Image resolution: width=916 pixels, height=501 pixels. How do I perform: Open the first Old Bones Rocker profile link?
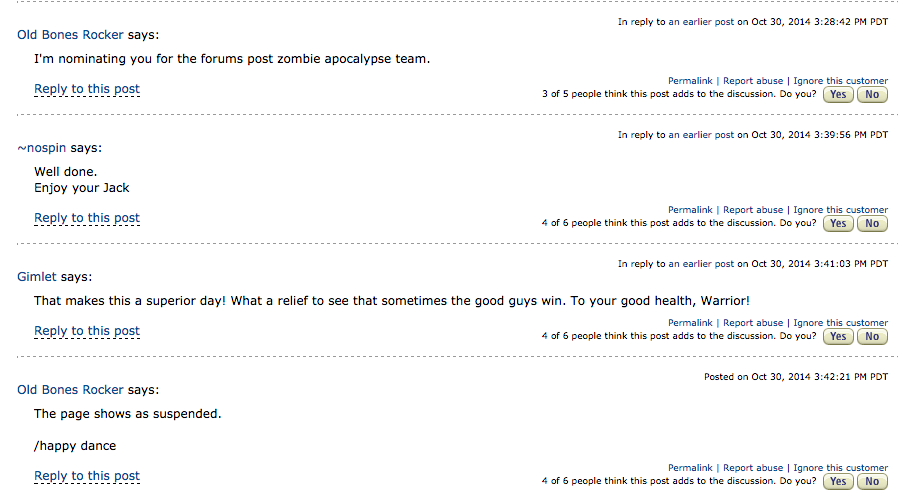70,35
